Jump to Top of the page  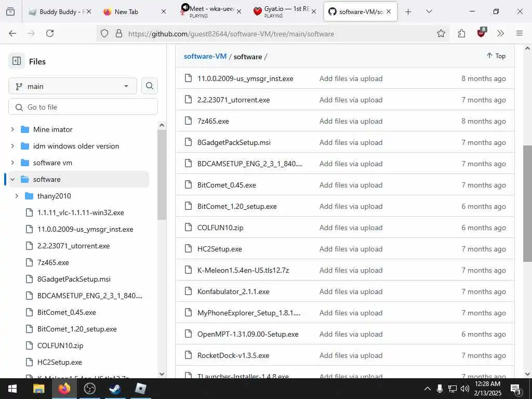click(x=496, y=56)
